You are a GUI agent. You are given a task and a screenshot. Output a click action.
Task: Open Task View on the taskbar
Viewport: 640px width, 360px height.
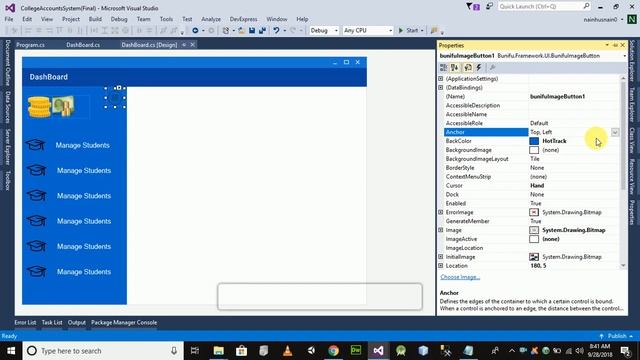coord(195,351)
